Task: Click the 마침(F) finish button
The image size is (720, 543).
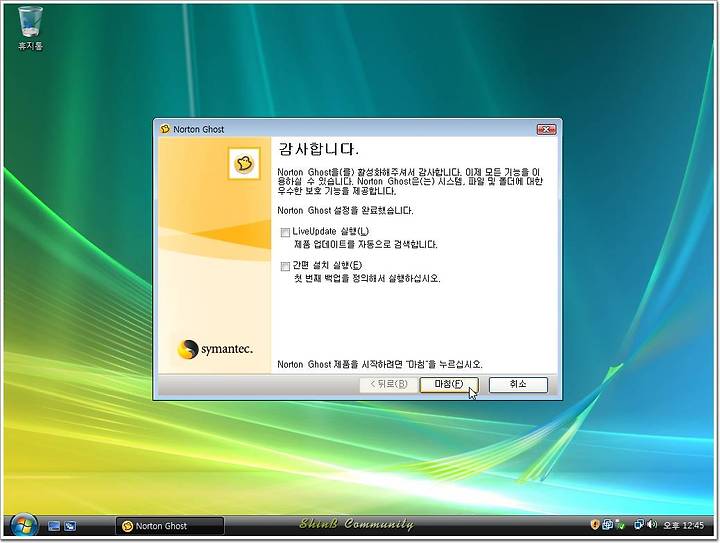Action: tap(449, 385)
